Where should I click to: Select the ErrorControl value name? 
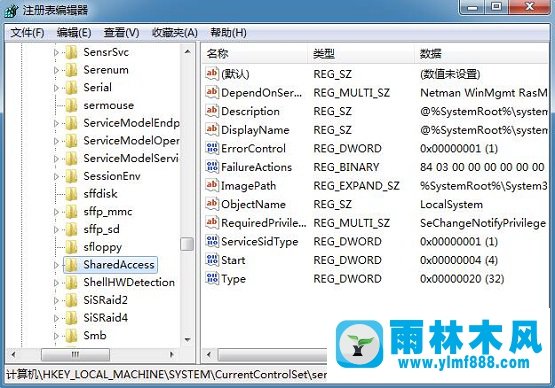coord(253,148)
